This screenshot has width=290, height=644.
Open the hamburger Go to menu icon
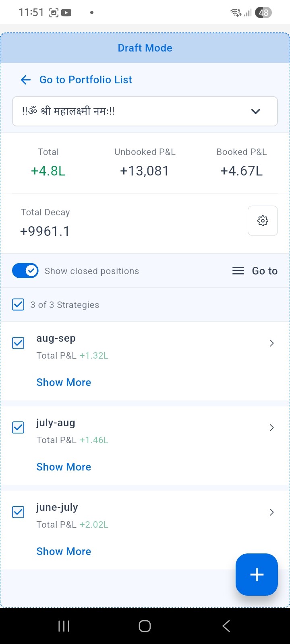tap(238, 271)
